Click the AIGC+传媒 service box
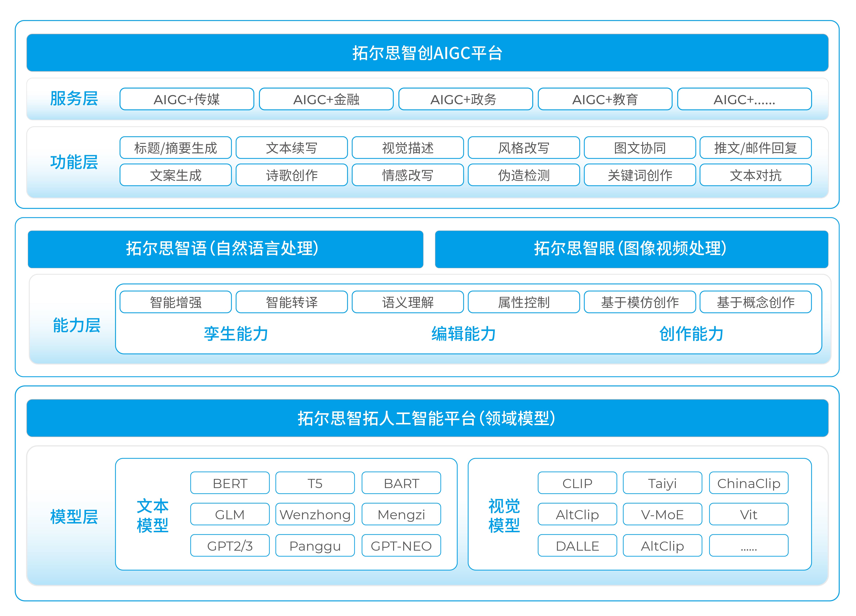Image resolution: width=856 pixels, height=616 pixels. coord(186,99)
